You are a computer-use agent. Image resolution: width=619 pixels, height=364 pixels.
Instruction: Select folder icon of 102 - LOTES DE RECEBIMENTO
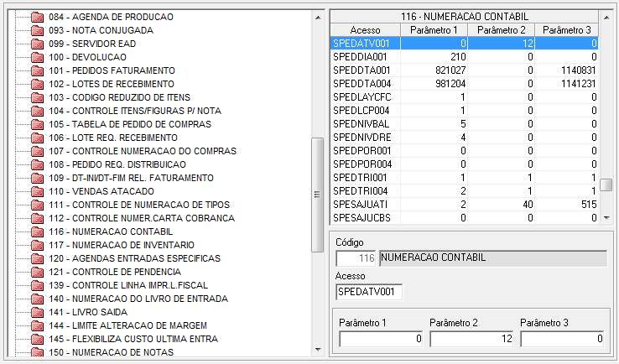[x=37, y=84]
